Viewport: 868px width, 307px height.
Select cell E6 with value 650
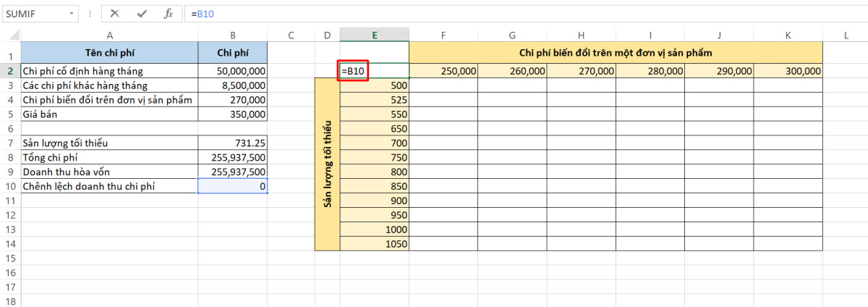[375, 128]
